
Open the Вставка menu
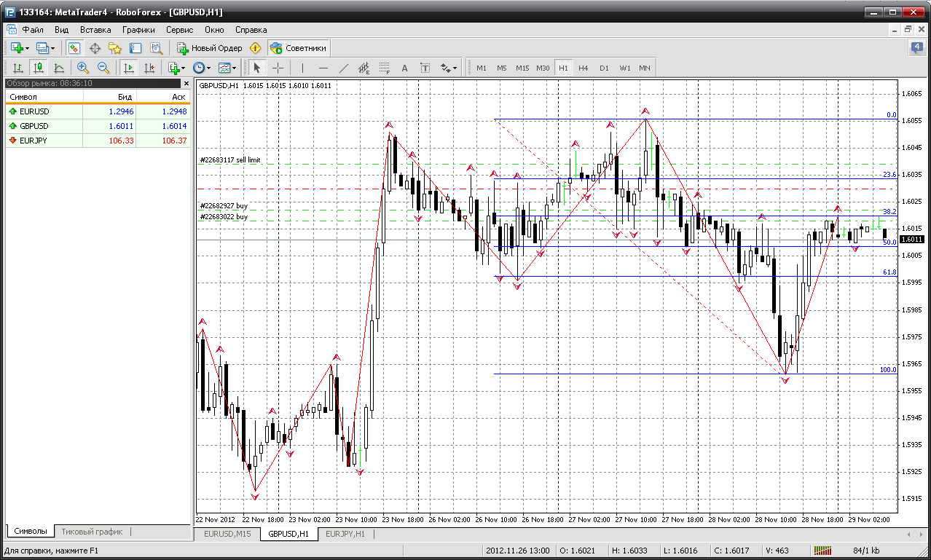point(95,30)
